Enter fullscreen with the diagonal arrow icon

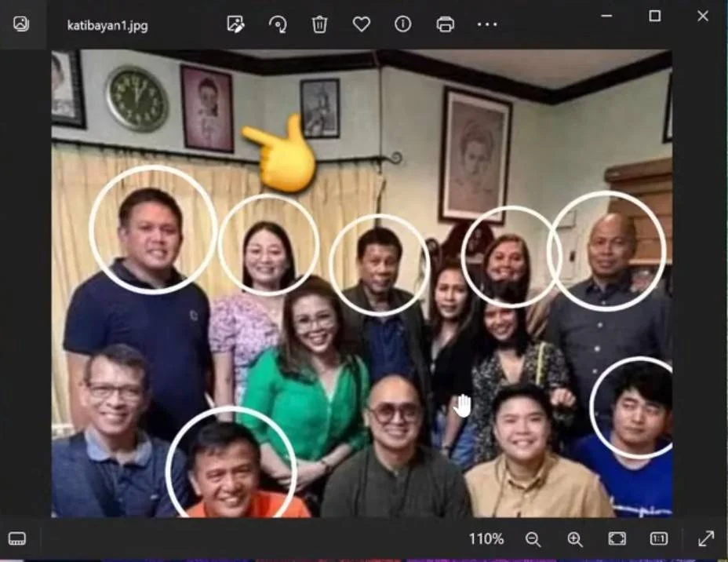(706, 538)
